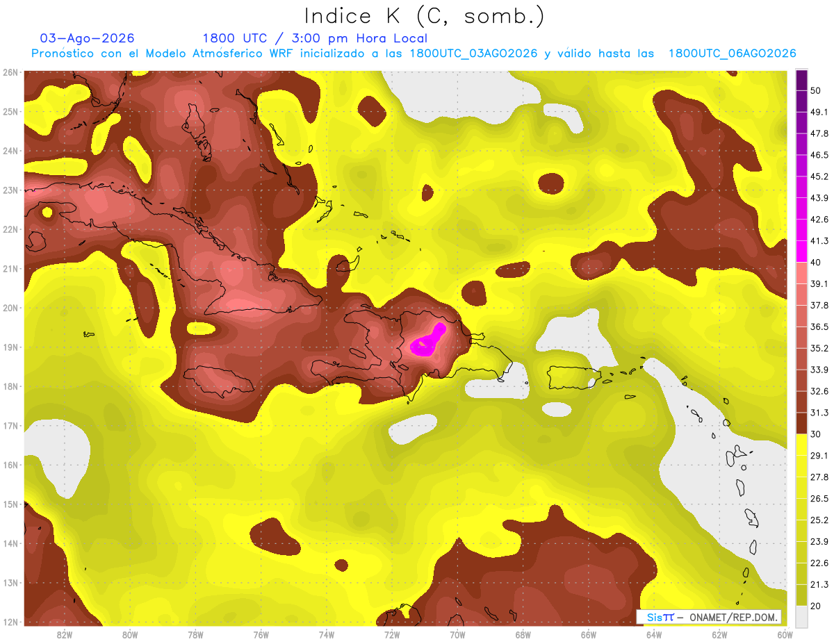Click the '40' colorbar label
834x644 pixels.
click(816, 262)
